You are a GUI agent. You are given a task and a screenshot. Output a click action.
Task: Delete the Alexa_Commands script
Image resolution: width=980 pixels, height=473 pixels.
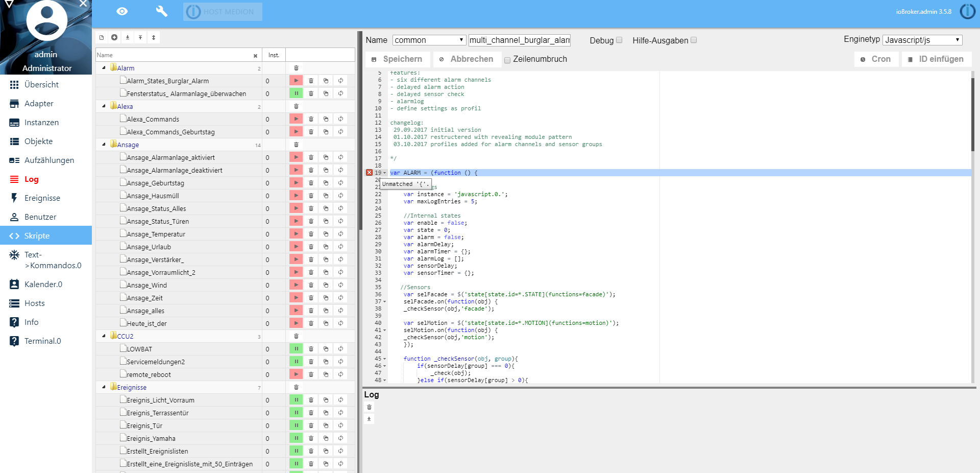pyautogui.click(x=311, y=119)
